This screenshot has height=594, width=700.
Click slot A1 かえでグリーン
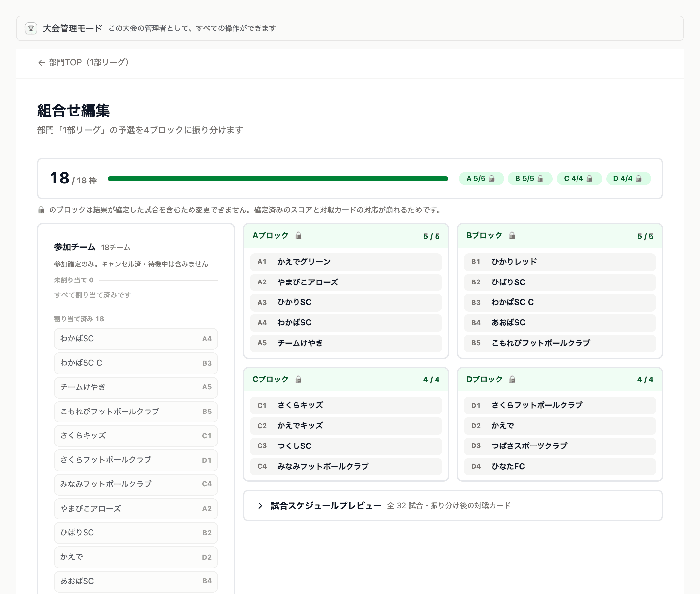[346, 262]
